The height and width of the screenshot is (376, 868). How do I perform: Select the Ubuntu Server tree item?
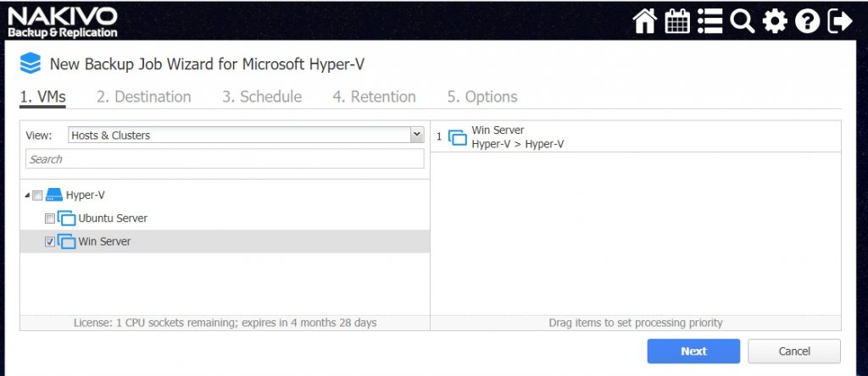point(113,218)
